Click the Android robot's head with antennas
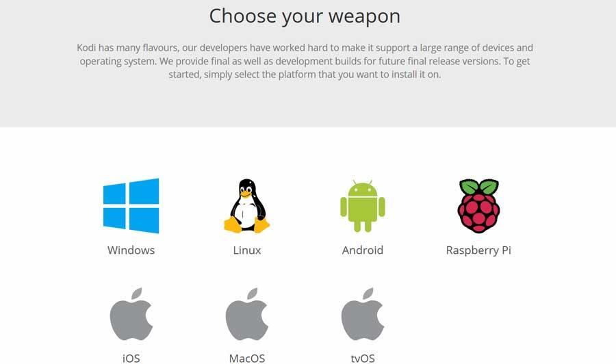The image size is (616, 364). coord(363,188)
